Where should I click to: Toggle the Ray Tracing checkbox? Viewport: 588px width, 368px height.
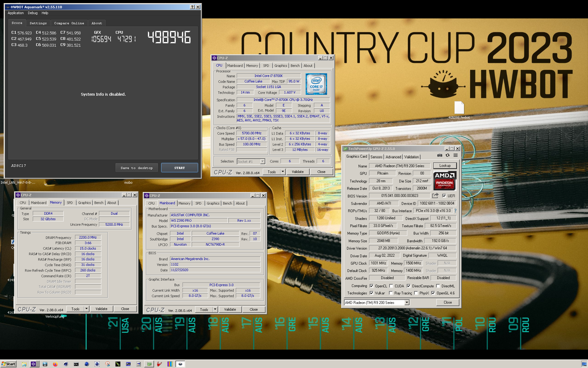[391, 293]
